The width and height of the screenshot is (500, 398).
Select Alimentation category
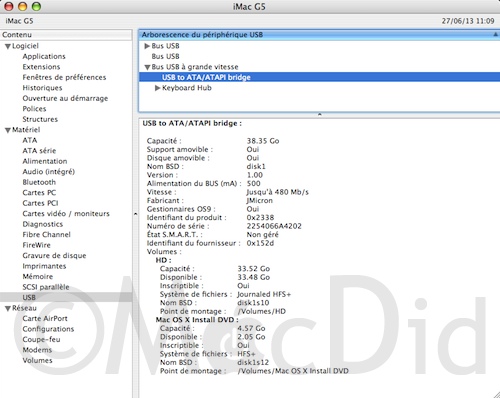[x=45, y=161]
